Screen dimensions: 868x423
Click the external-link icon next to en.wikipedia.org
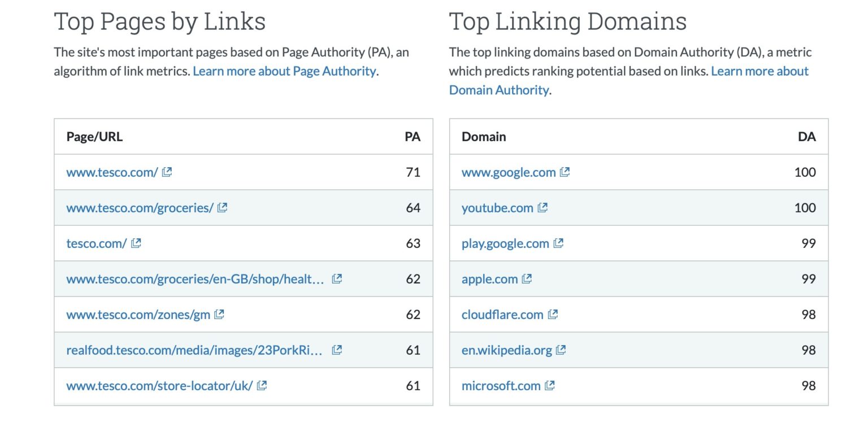click(561, 350)
